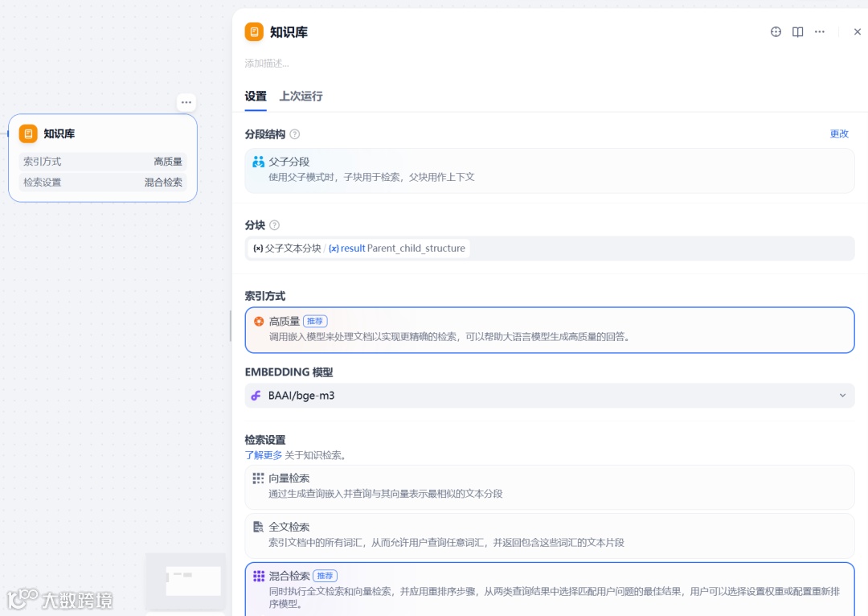Click the 知识库 node icon on canvas

click(28, 133)
